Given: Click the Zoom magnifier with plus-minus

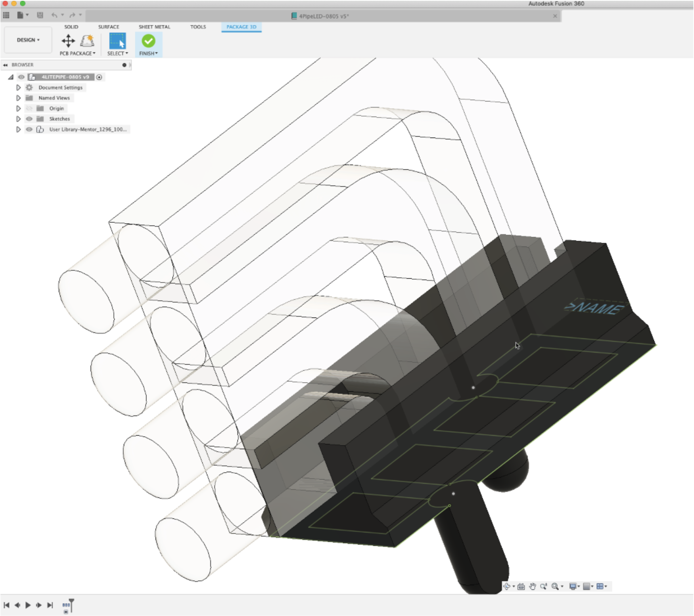Looking at the screenshot, I should pyautogui.click(x=544, y=586).
